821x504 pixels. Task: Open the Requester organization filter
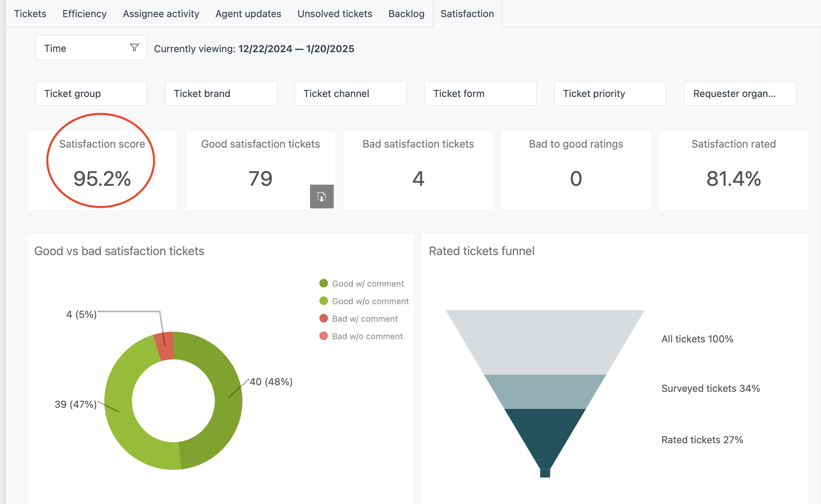(740, 93)
